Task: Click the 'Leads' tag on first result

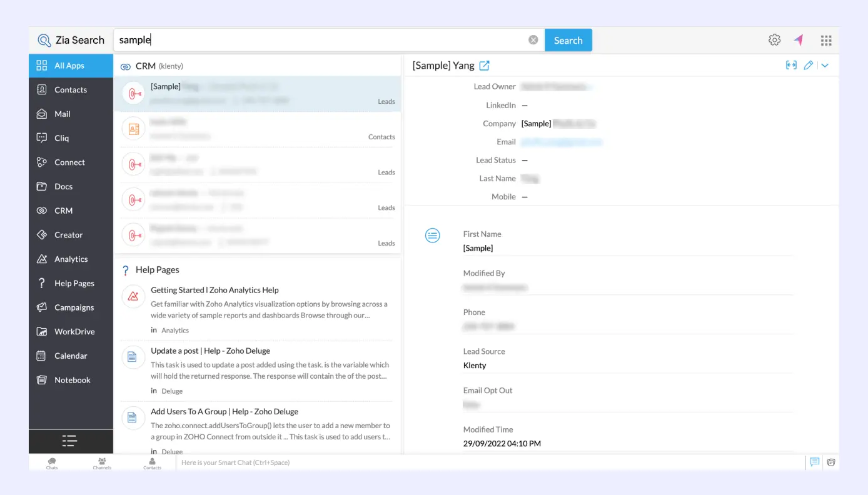Action: [x=386, y=101]
